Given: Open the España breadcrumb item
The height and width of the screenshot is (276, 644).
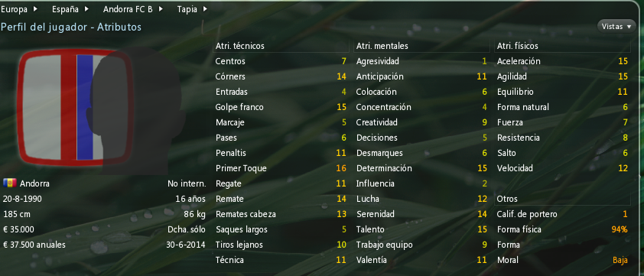Looking at the screenshot, I should coord(67,9).
